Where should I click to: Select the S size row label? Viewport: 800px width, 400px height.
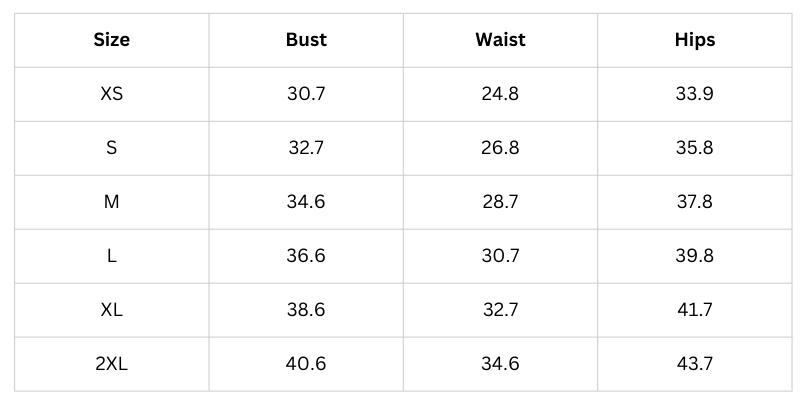click(x=112, y=148)
